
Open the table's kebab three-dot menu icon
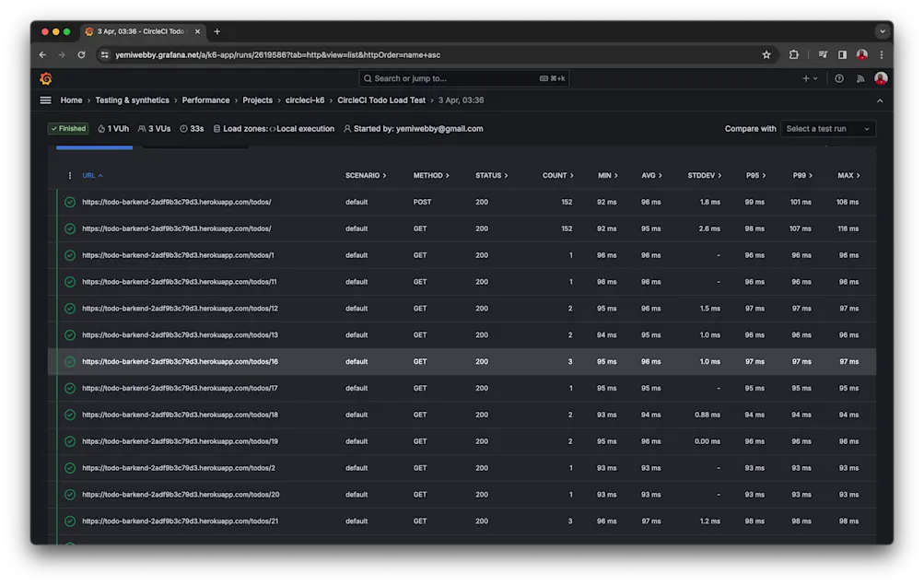click(x=69, y=175)
